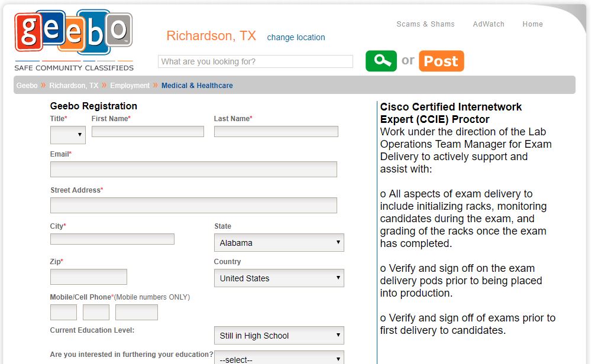This screenshot has width=601, height=364.
Task: Click the Geebo logo
Action: coord(73,41)
